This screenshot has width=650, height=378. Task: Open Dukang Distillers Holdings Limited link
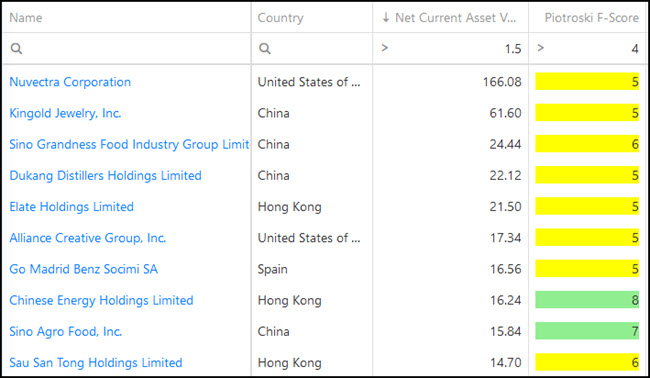click(x=105, y=175)
